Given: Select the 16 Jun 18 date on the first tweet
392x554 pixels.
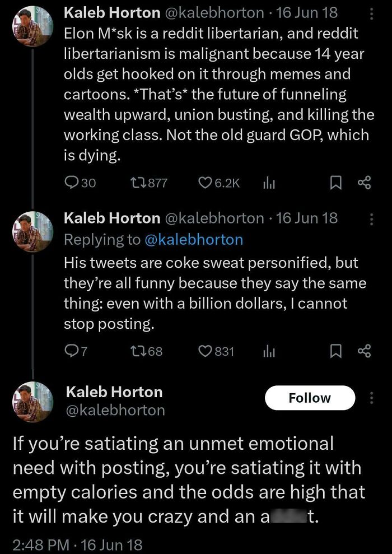Looking at the screenshot, I should (x=308, y=13).
